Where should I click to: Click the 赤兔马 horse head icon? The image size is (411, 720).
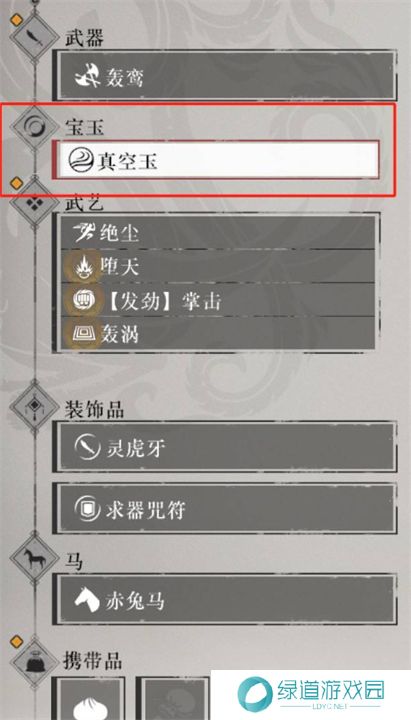click(x=87, y=601)
